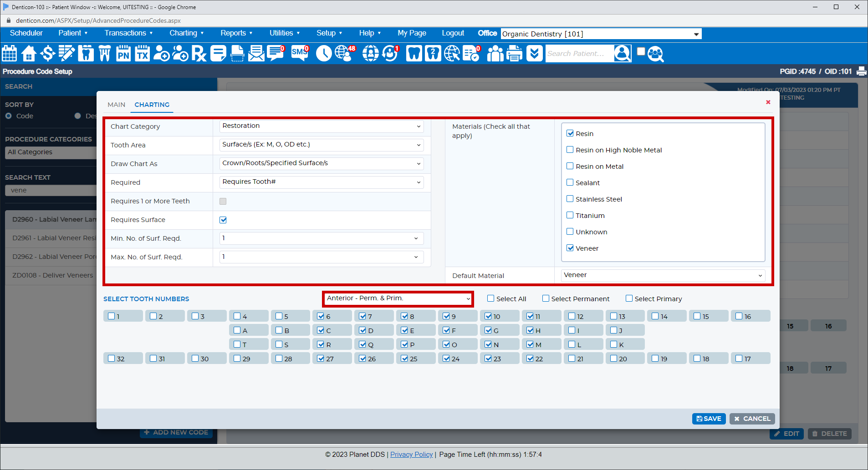The height and width of the screenshot is (470, 868).
Task: Click the SAVE button
Action: pos(709,418)
